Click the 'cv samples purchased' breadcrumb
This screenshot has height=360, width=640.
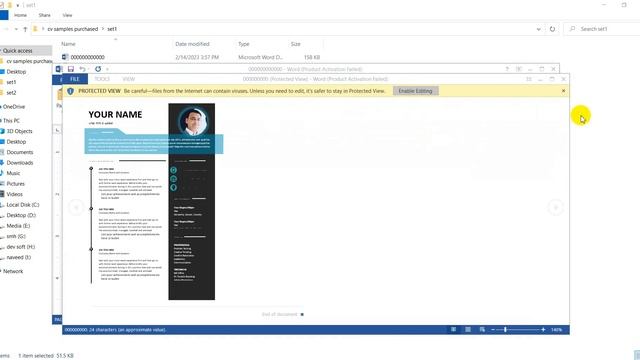pyautogui.click(x=73, y=29)
